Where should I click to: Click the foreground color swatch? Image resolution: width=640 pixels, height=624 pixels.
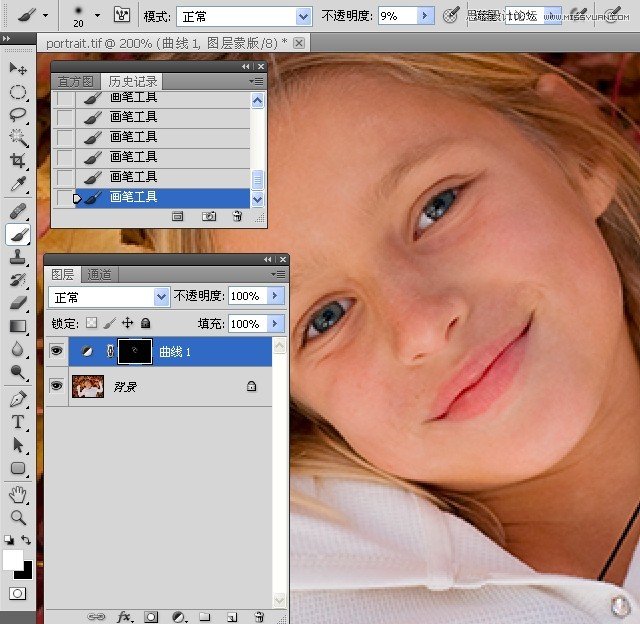[13, 560]
